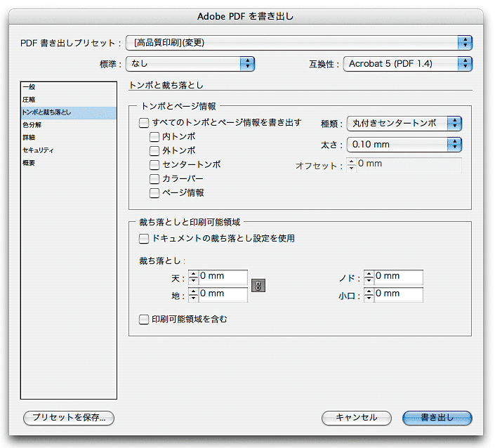Select 色分解 in the category list
Image resolution: width=495 pixels, height=448 pixels.
tap(69, 125)
